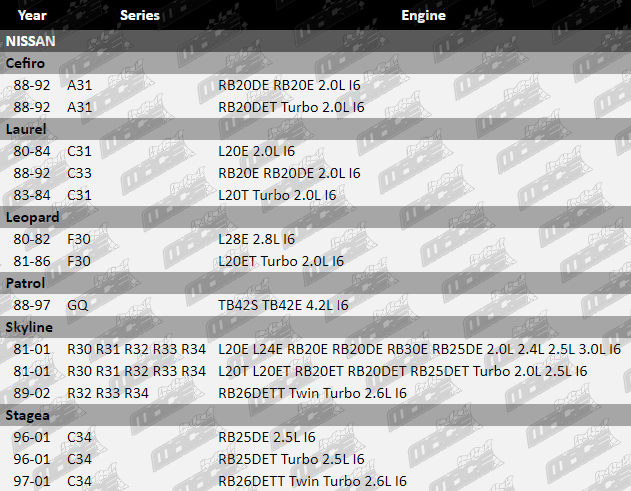Click the Year column header
Viewport: 631px width, 491px height.
(32, 15)
